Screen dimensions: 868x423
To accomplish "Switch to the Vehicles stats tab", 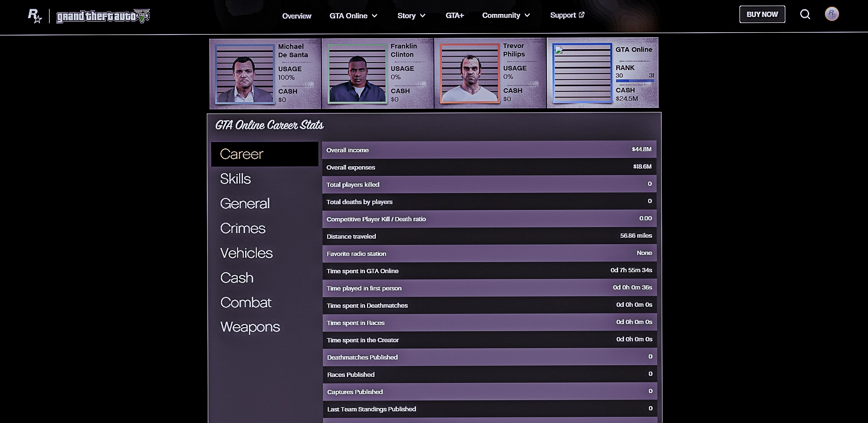I will point(246,253).
